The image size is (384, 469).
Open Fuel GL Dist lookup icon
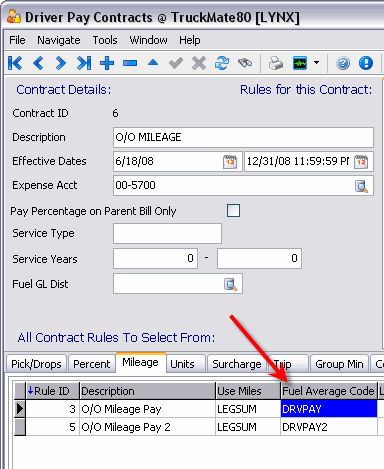click(230, 284)
